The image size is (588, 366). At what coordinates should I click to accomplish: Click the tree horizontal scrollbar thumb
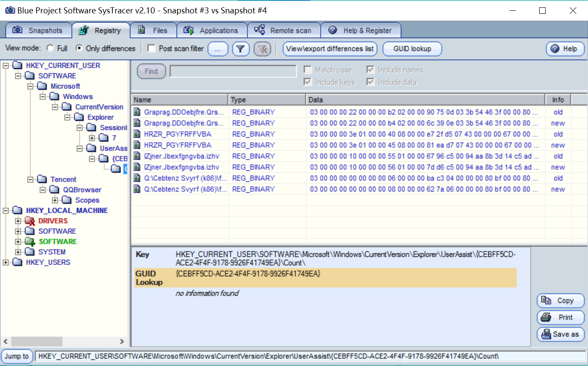pos(36,341)
